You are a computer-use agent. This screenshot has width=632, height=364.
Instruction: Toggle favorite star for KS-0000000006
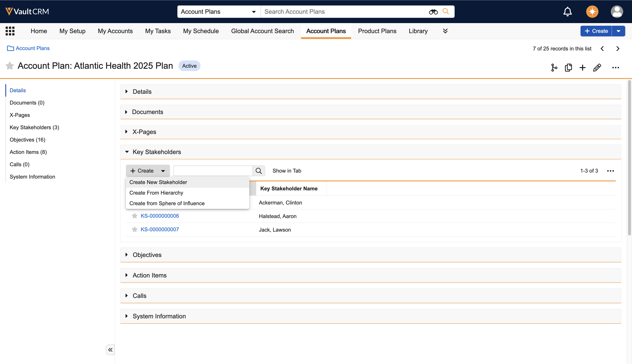point(135,216)
